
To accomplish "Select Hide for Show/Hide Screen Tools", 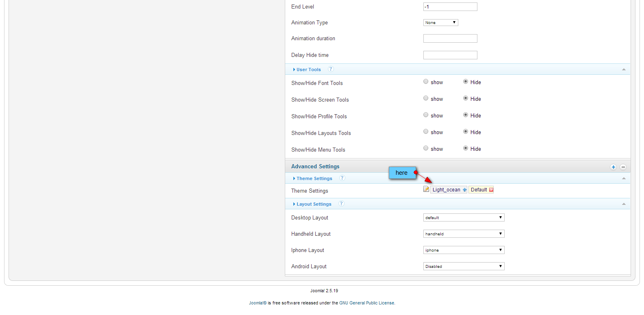I will pyautogui.click(x=466, y=98).
